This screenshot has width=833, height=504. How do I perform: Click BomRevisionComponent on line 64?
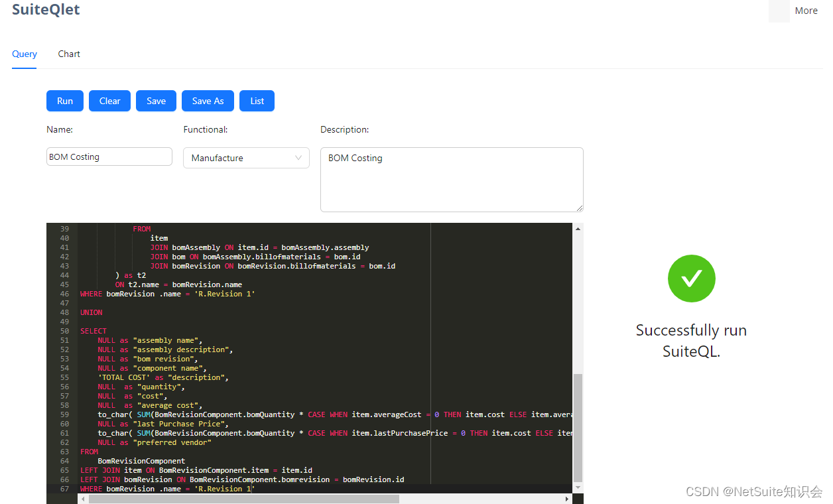click(141, 461)
